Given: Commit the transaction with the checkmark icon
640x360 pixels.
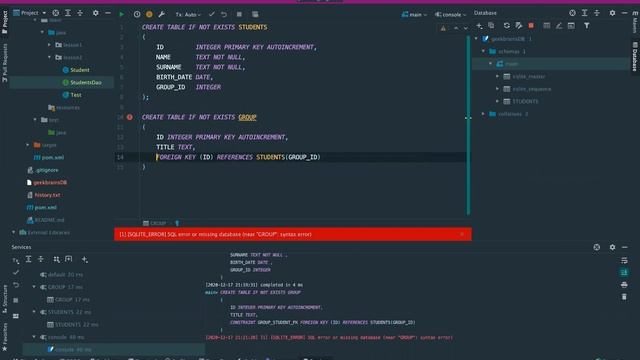Looking at the screenshot, I should click(x=211, y=14).
